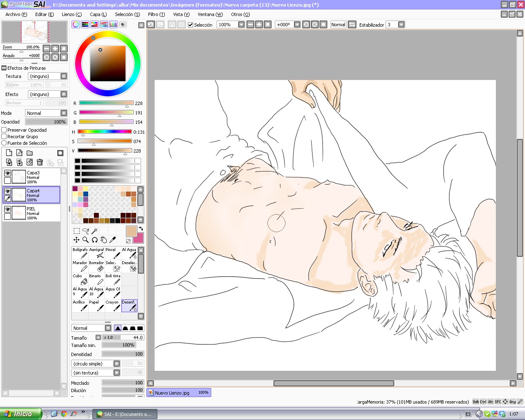The height and width of the screenshot is (420, 525).
Task: Select the rotate canvas tool
Action: [95, 240]
